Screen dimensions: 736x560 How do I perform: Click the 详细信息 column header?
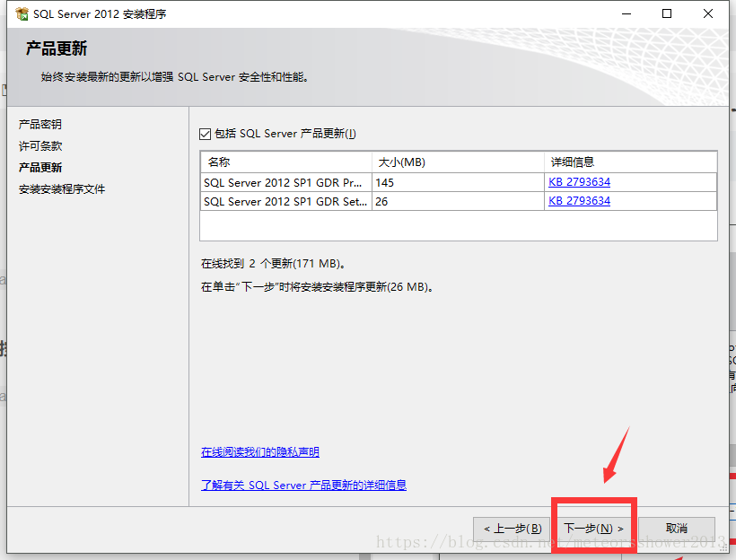click(630, 162)
